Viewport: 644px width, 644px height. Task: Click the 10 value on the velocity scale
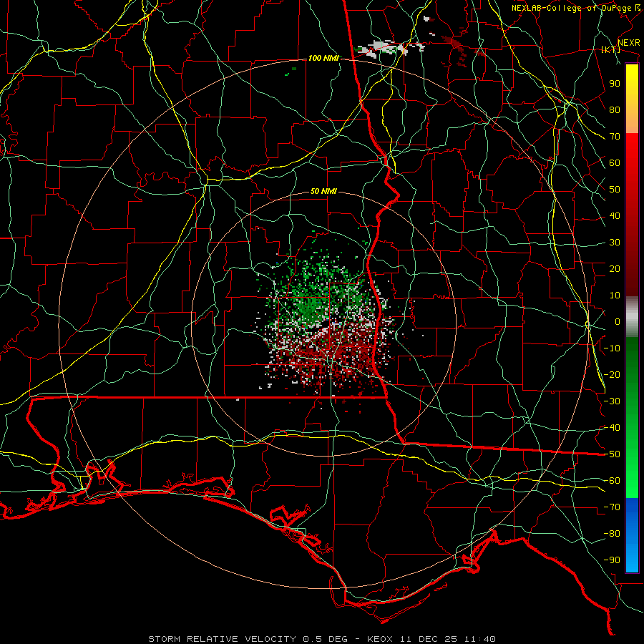[615, 296]
